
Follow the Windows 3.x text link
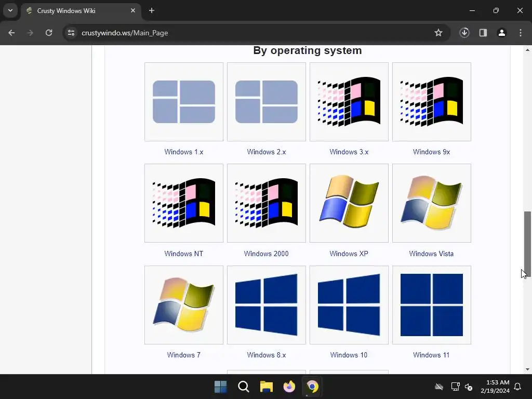[349, 152]
